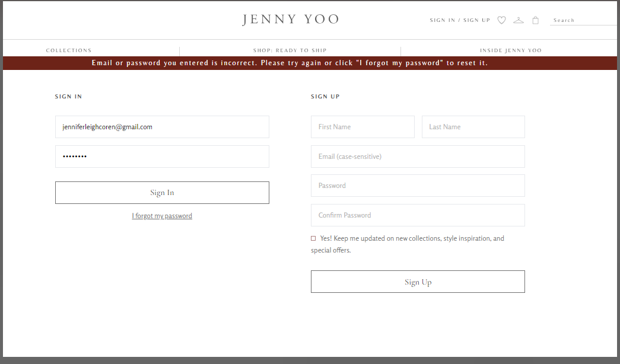Click the Sign In / Sign Up header link
This screenshot has width=620, height=364.
click(460, 20)
